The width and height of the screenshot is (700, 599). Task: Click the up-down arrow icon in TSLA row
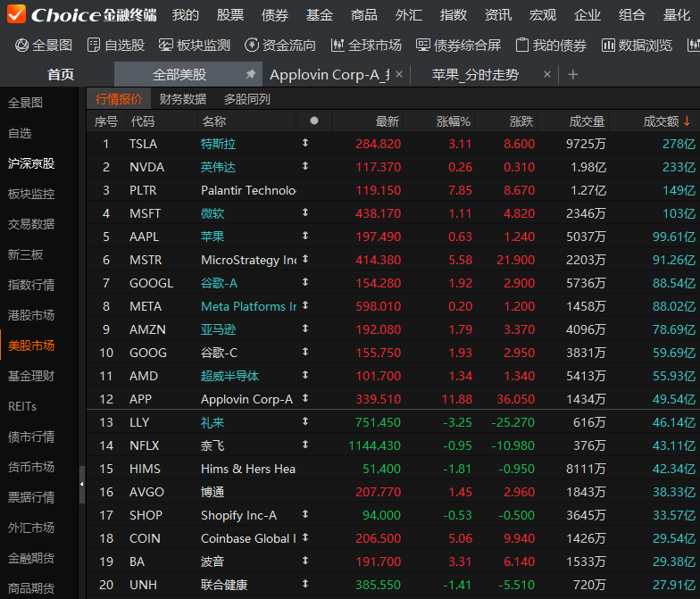click(x=305, y=143)
